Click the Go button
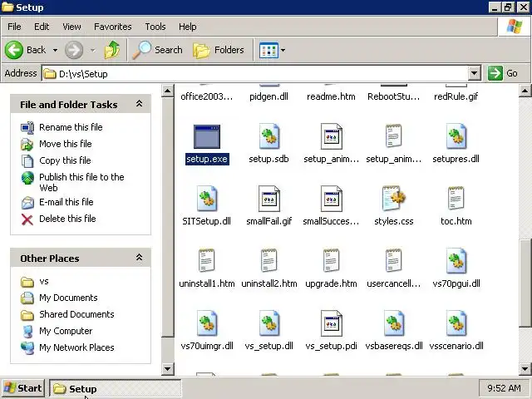The width and height of the screenshot is (532, 399). [503, 73]
